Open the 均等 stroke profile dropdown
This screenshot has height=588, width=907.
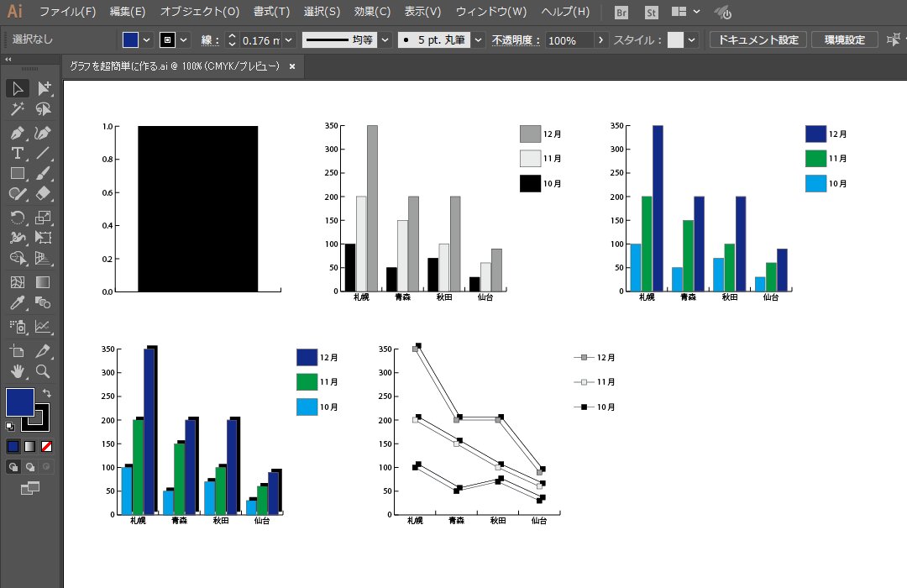pos(385,40)
